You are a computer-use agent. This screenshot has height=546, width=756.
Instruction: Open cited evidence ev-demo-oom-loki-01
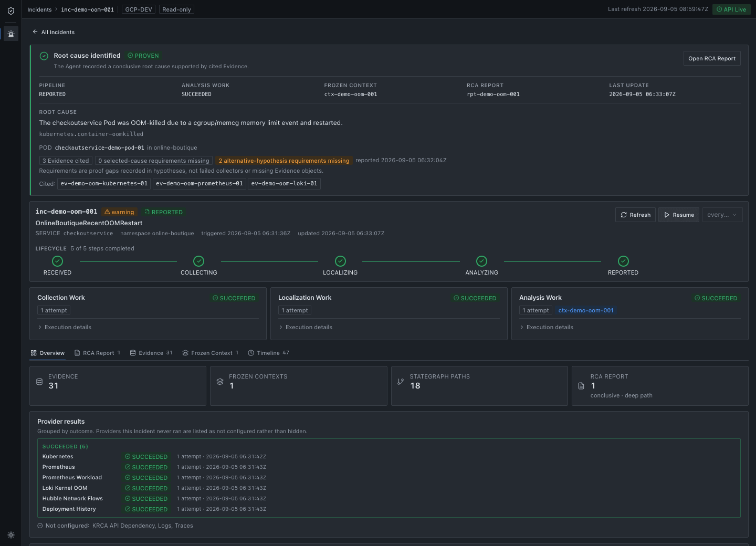tap(284, 183)
